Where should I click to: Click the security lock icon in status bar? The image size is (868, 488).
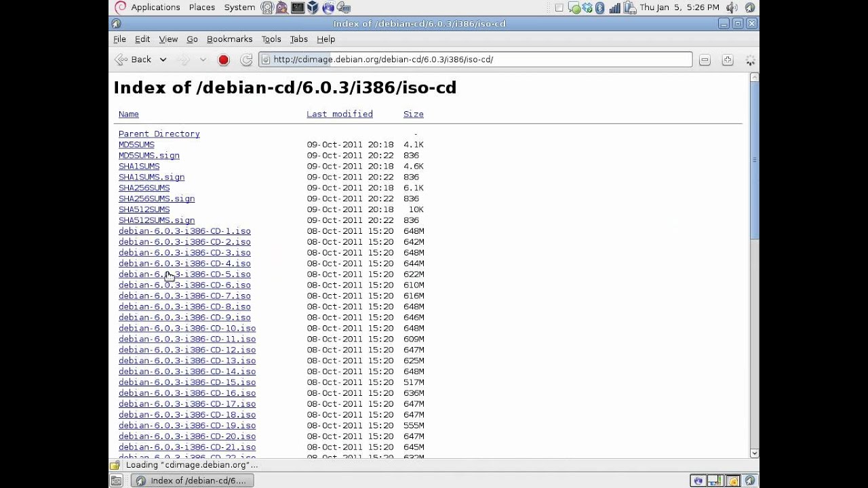pyautogui.click(x=115, y=465)
